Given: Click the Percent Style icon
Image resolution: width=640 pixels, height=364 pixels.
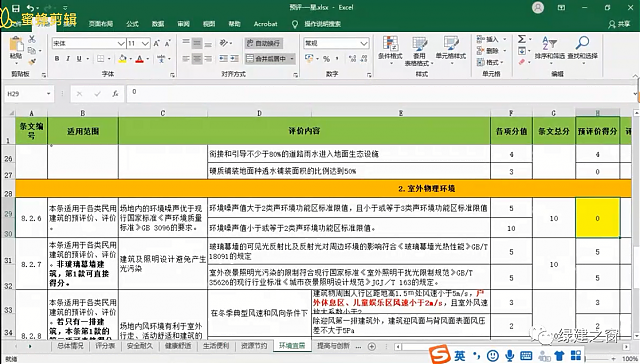Looking at the screenshot, I should point(326,59).
